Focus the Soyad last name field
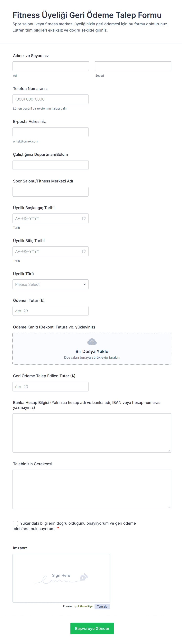 [133, 66]
